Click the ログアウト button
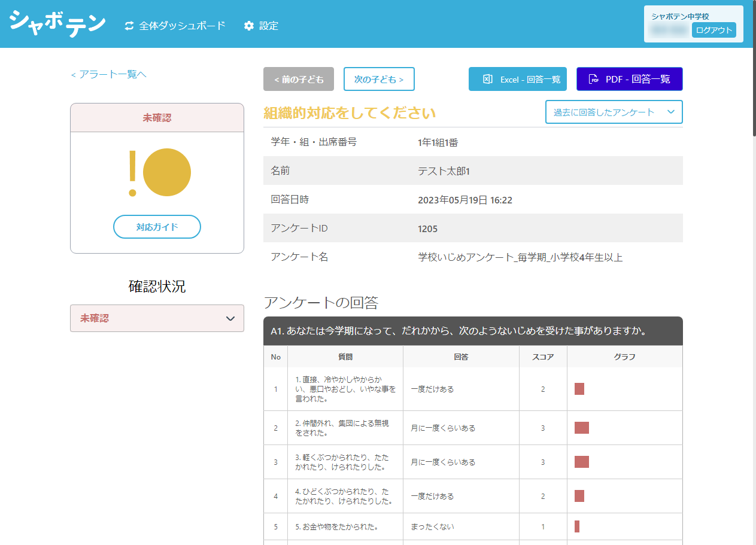 pyautogui.click(x=714, y=30)
